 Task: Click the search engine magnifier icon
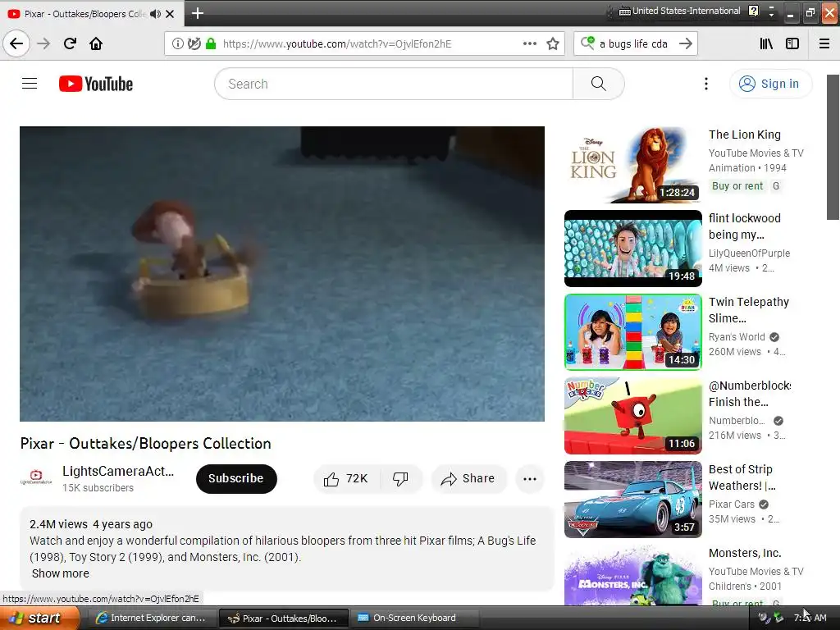pos(587,43)
